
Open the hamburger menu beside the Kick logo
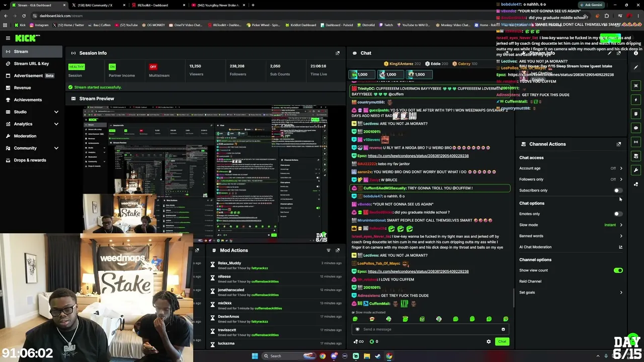pos(8,38)
